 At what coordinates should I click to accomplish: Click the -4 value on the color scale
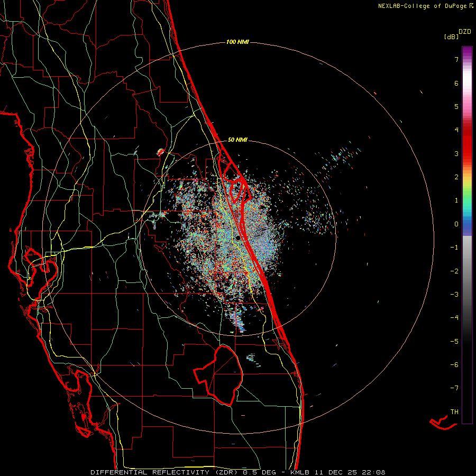tap(454, 318)
